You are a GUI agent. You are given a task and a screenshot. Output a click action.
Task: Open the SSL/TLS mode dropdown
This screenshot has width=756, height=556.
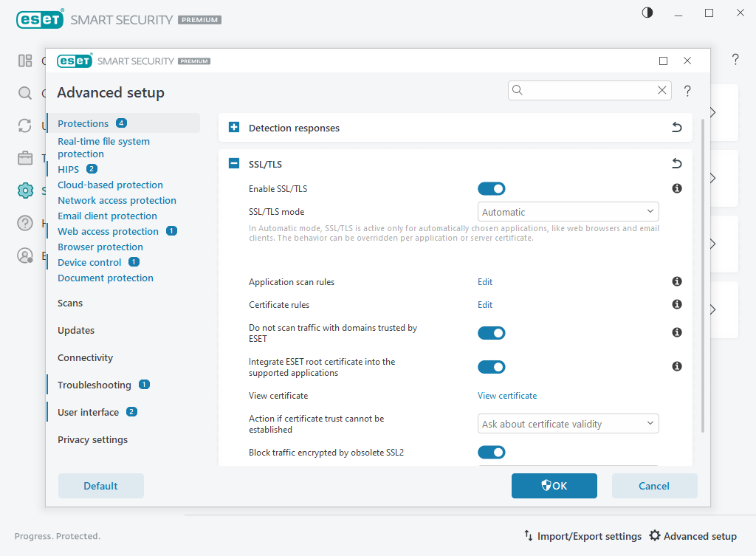pos(568,212)
